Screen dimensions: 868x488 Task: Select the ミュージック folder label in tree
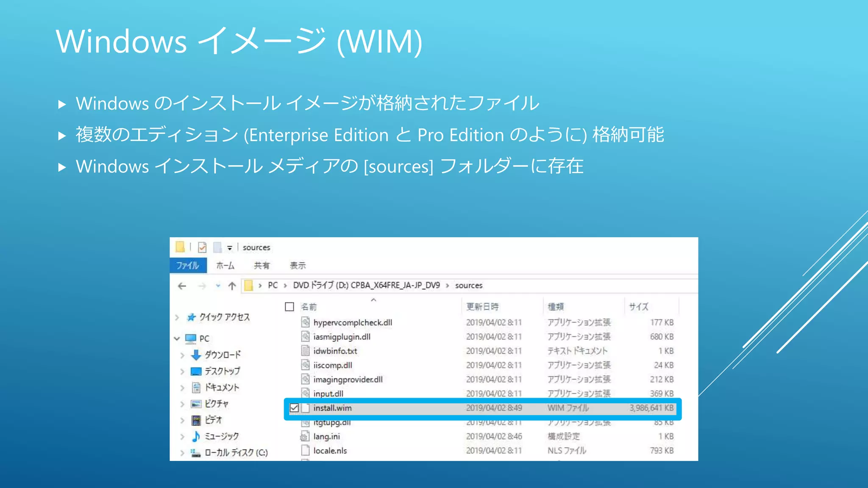(x=222, y=436)
